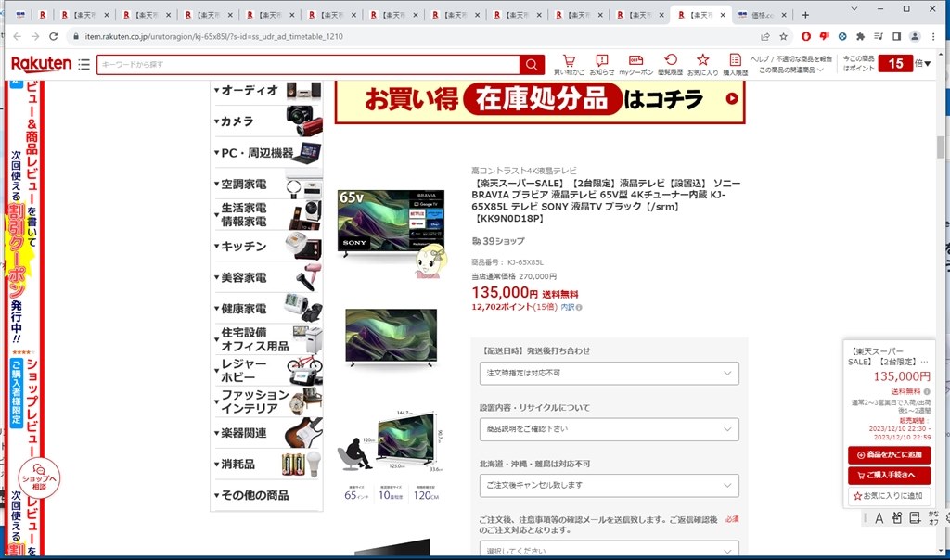Click the browser address bar URL
The image size is (950, 560).
(x=214, y=36)
